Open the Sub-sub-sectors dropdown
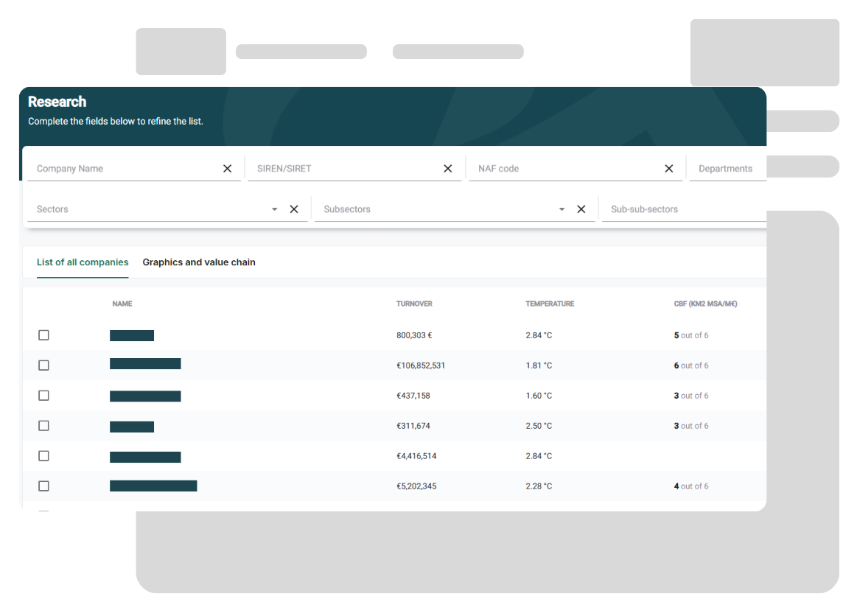This screenshot has width=857, height=616. [684, 209]
